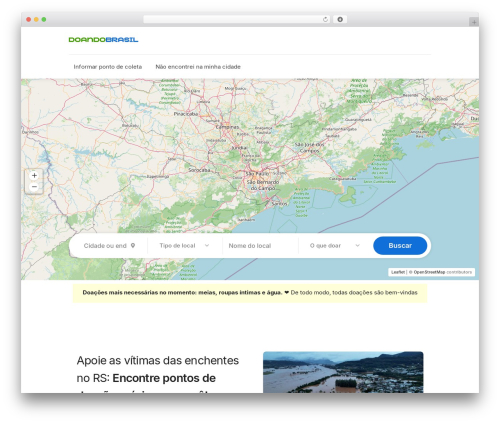Image resolution: width=500 pixels, height=423 pixels.
Task: Expand the 'Tipo de local' dropdown
Action: click(184, 246)
